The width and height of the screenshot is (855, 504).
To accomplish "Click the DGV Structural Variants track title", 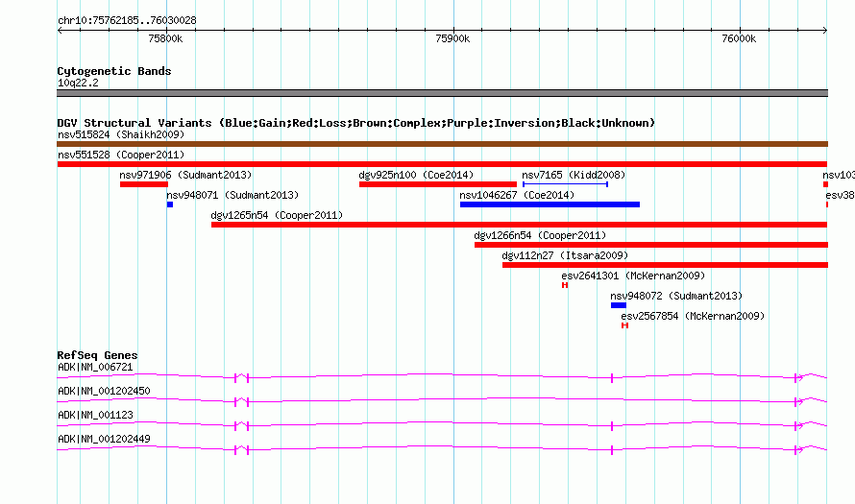I will click(355, 123).
